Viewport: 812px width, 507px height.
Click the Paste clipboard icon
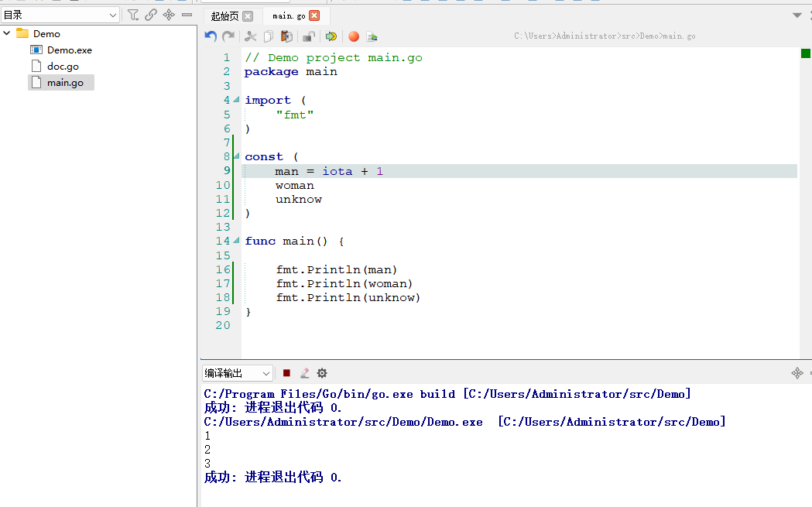tap(286, 36)
